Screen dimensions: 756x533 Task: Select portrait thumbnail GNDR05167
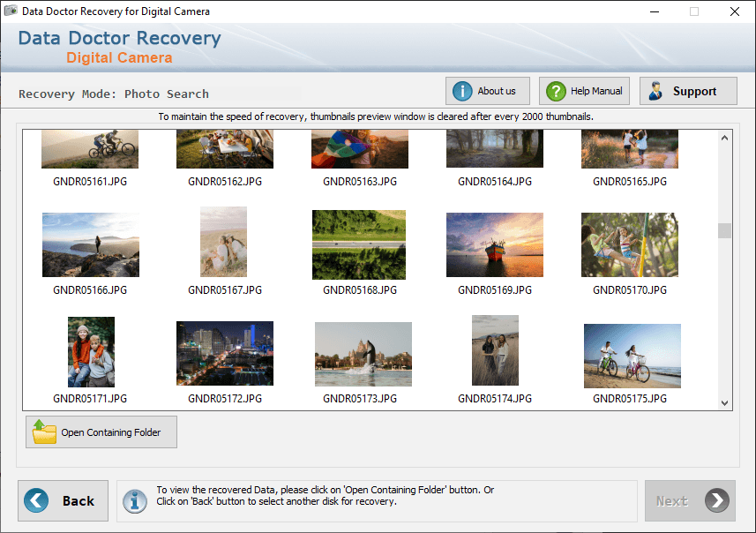click(x=224, y=242)
